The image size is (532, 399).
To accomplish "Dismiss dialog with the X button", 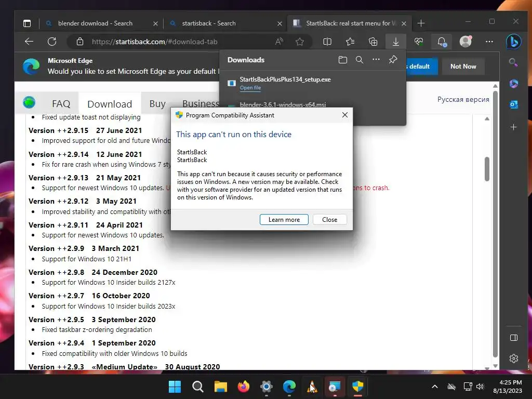I will (345, 115).
